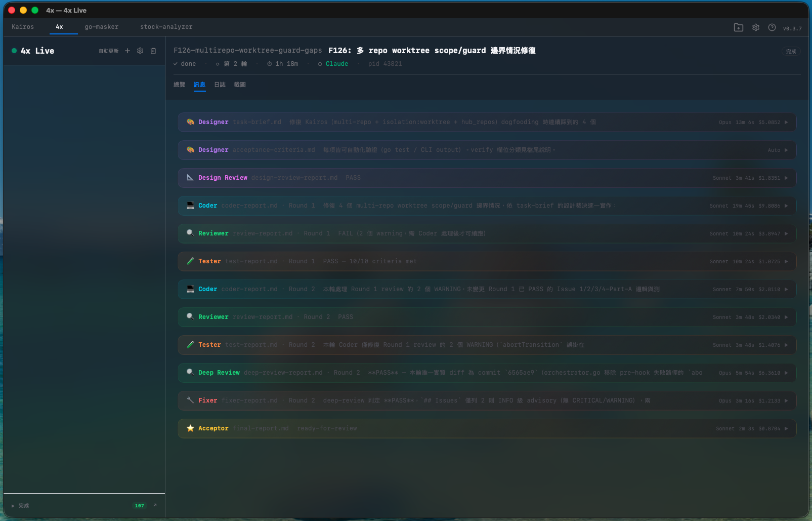Open the add-folder icon in top bar
This screenshot has height=521, width=812.
click(x=739, y=27)
